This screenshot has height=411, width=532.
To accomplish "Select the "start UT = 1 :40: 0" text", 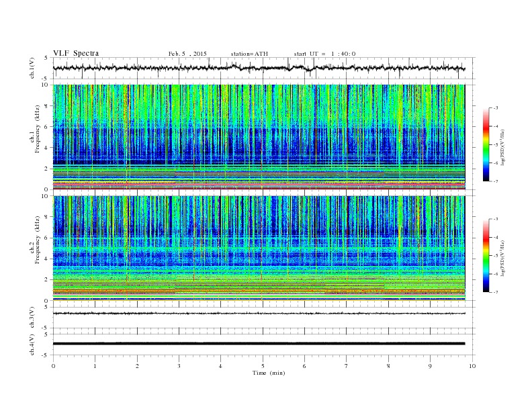I will click(324, 54).
